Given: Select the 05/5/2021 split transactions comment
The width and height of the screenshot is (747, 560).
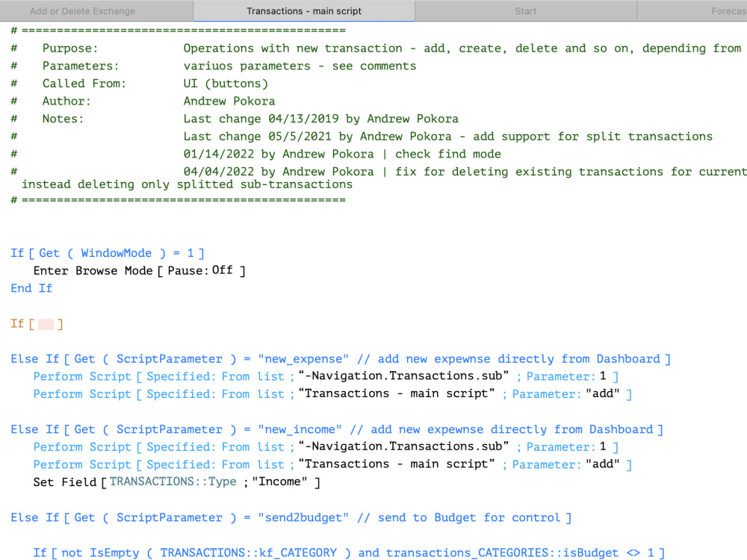Looking at the screenshot, I should (x=362, y=137).
